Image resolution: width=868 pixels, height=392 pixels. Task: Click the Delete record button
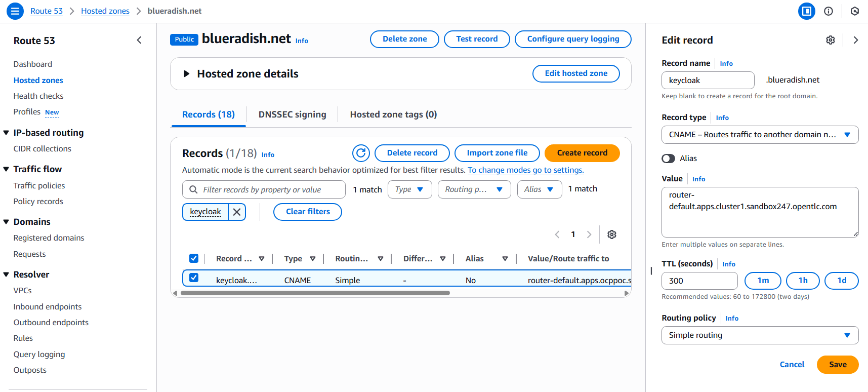[412, 153]
